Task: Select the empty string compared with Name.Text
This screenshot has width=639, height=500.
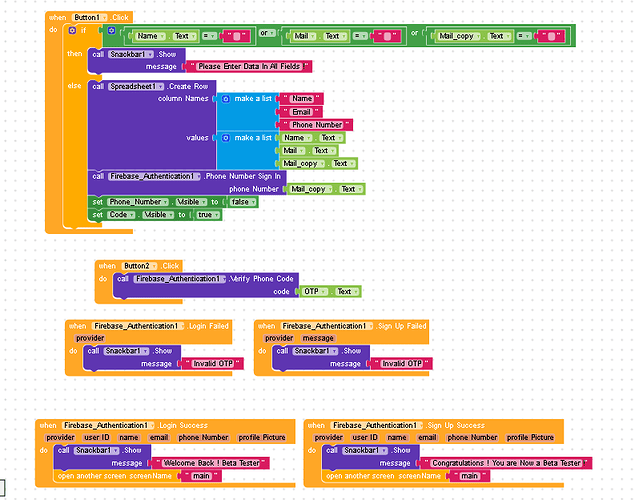Action: tap(236, 37)
